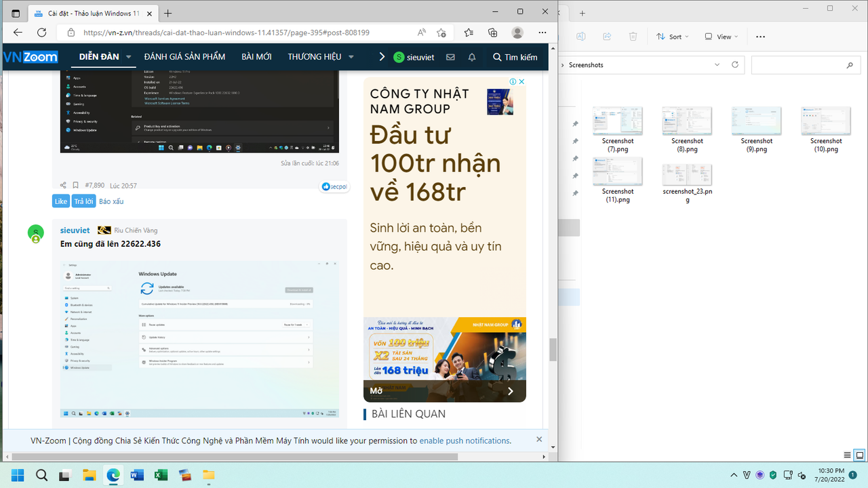Open View dropdown in File Explorer
This screenshot has width=868, height=488.
coord(722,37)
